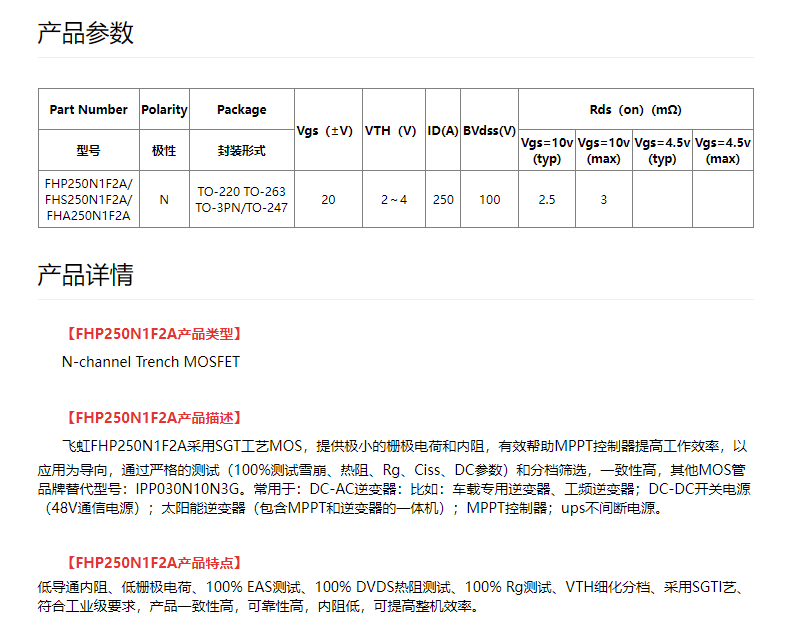
Task: Click the red 【FHP250N1F2A产品类型】 heading
Action: pyautogui.click(x=153, y=334)
